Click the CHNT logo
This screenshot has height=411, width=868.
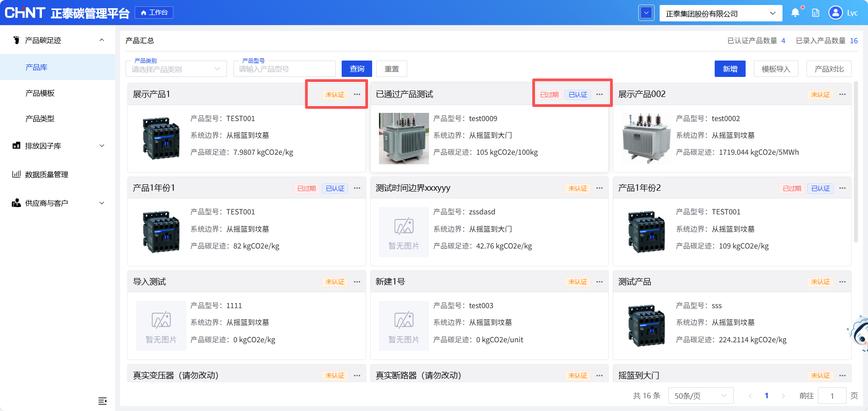[25, 13]
